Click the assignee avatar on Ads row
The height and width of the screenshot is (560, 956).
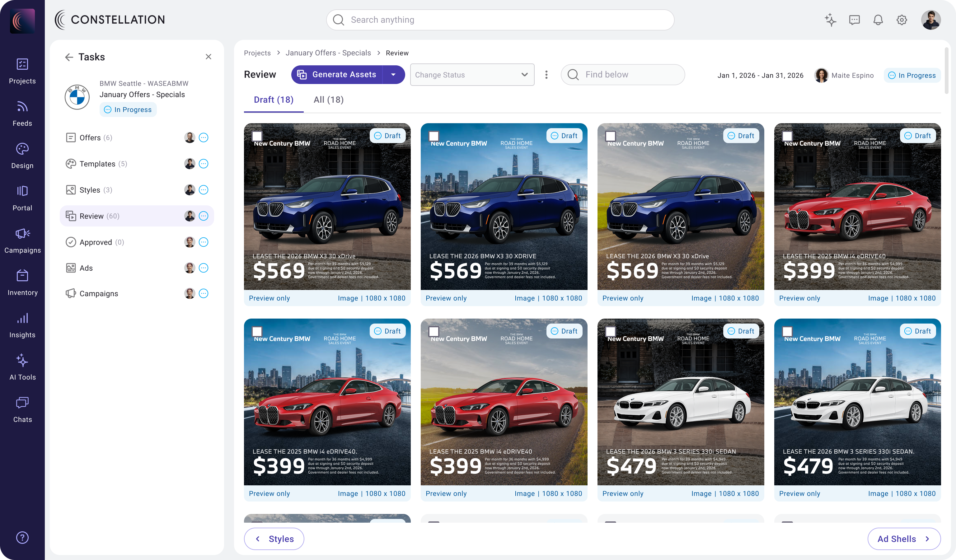click(190, 268)
